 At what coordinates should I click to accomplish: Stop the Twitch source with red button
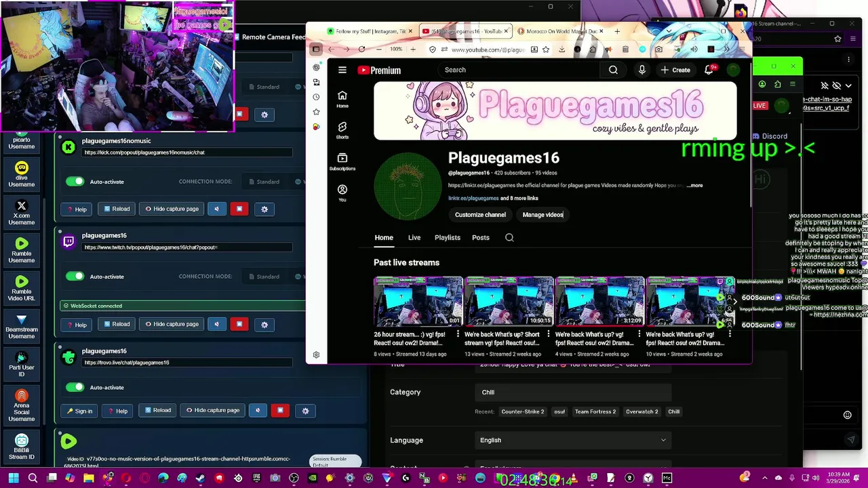(239, 324)
